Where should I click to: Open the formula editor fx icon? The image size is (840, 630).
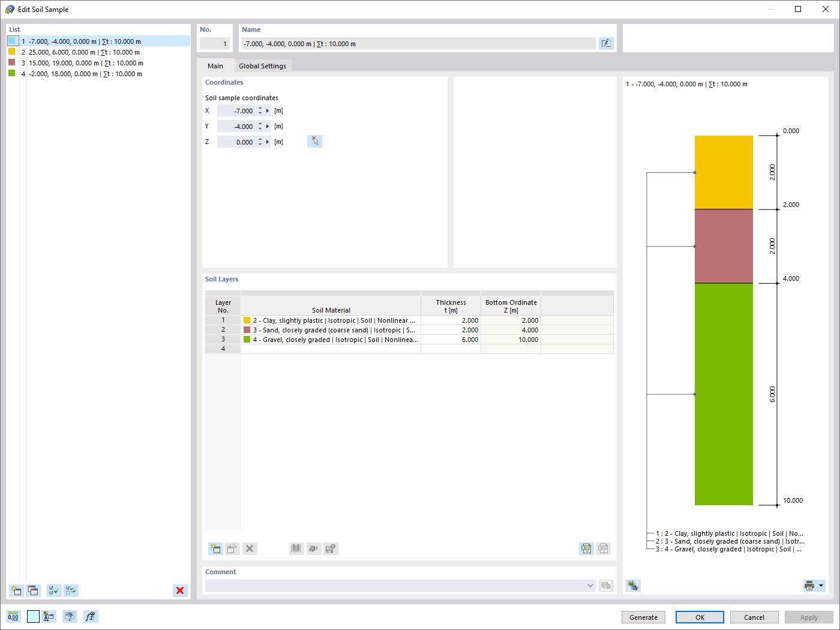click(91, 616)
